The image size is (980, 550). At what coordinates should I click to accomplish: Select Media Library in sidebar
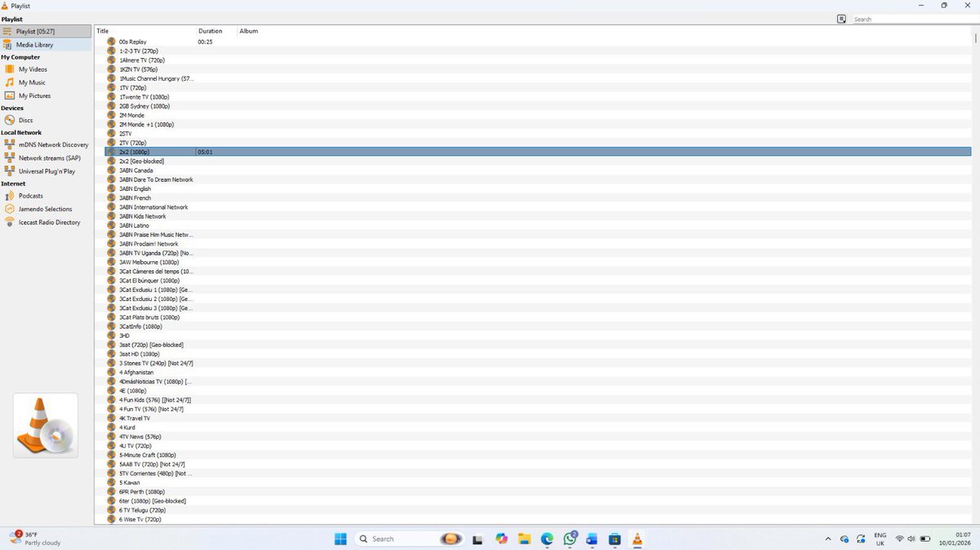46,45
